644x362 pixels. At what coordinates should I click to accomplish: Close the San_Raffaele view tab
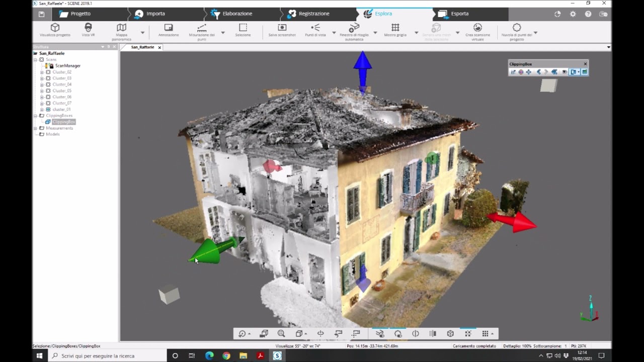(159, 47)
